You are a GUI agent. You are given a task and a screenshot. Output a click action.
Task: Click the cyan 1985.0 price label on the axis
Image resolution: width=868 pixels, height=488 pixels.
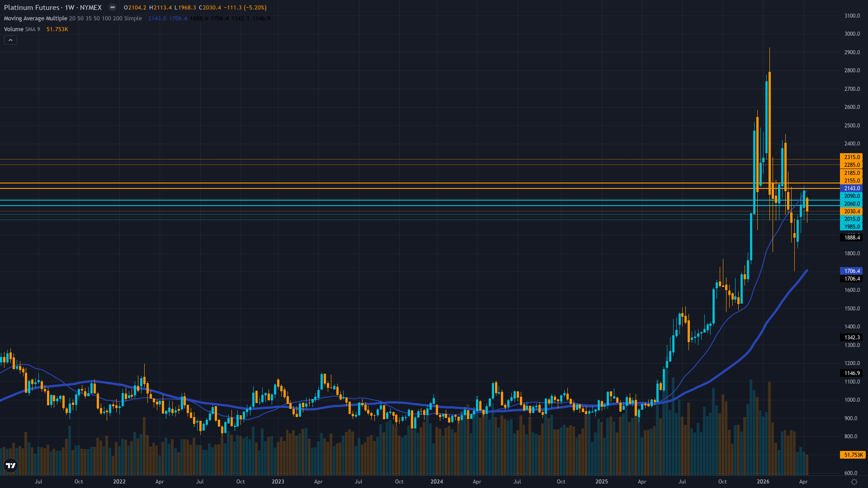[x=852, y=227]
